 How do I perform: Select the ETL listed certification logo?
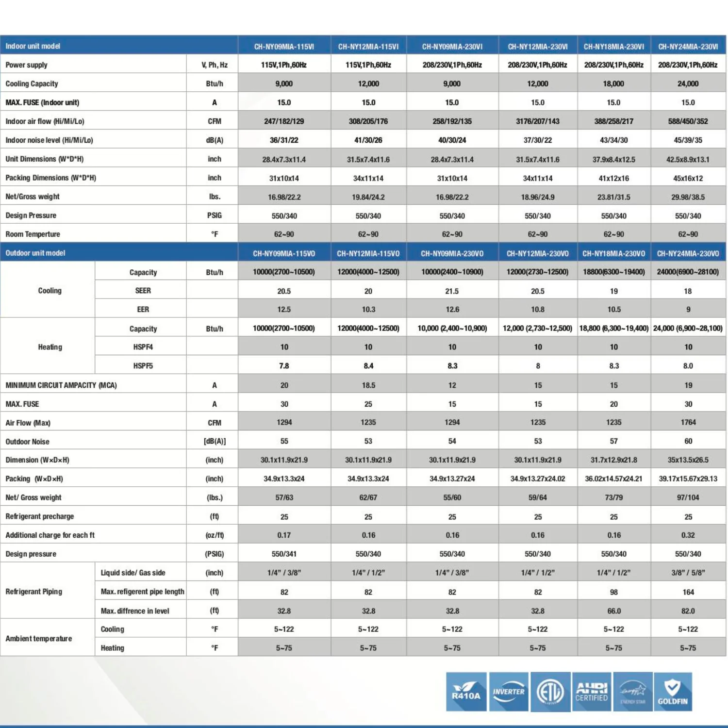pos(550,692)
